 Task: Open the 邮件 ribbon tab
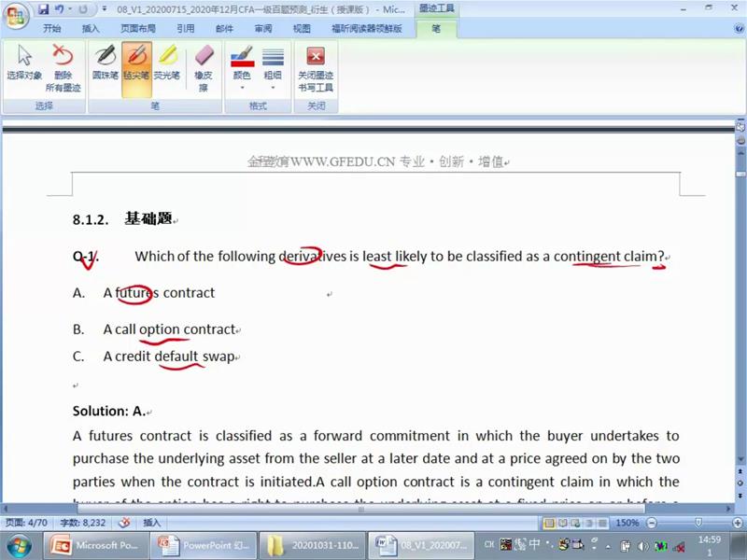pyautogui.click(x=224, y=29)
